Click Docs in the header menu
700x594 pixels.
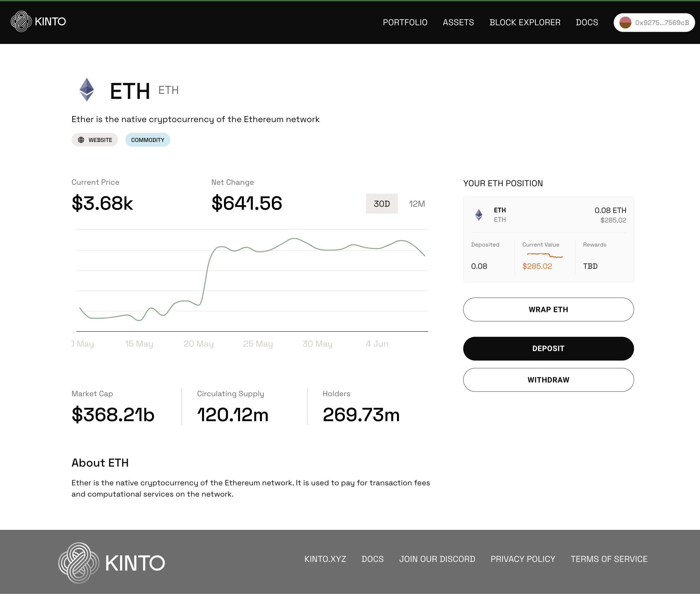pyautogui.click(x=587, y=23)
